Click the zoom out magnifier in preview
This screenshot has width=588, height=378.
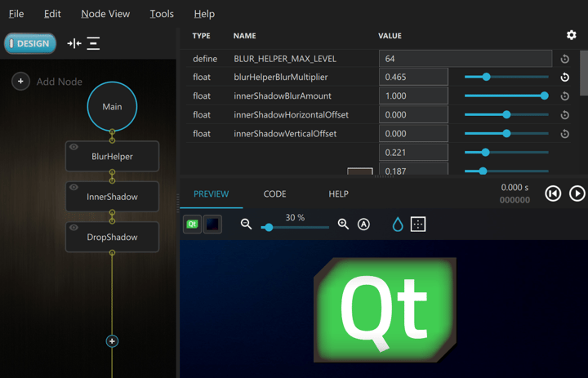pyautogui.click(x=246, y=224)
